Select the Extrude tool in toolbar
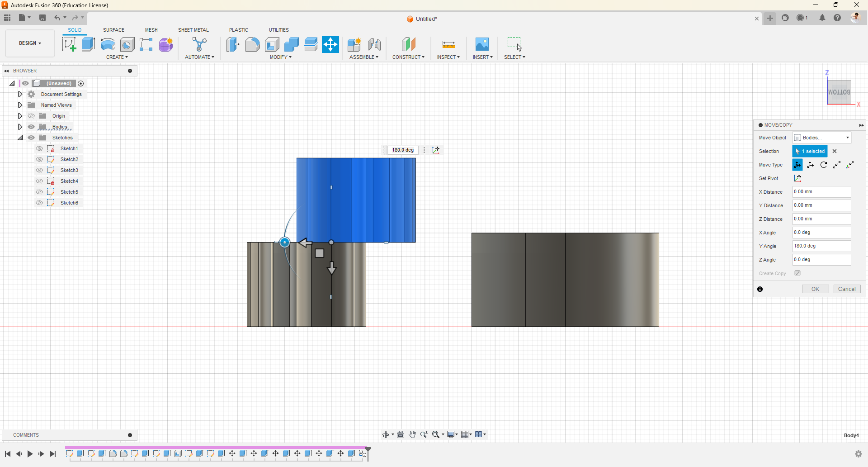This screenshot has width=868, height=467. pos(88,44)
